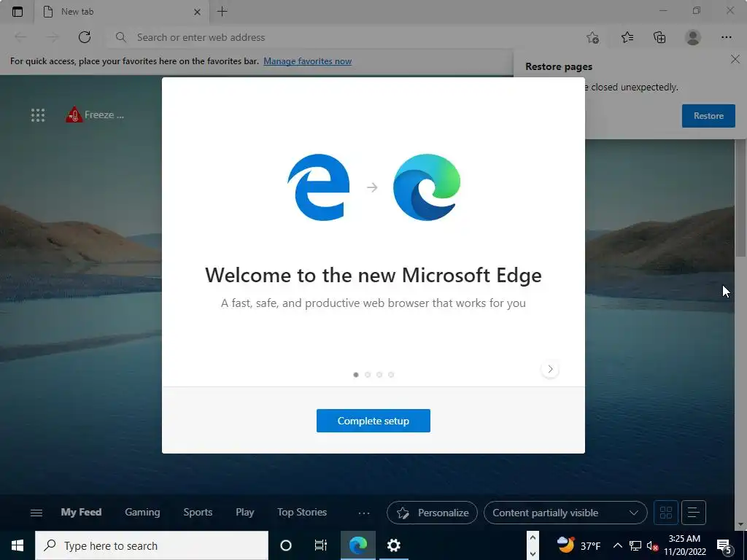This screenshot has width=747, height=560.
Task: Go to next welcome slide arrow
Action: pyautogui.click(x=550, y=369)
